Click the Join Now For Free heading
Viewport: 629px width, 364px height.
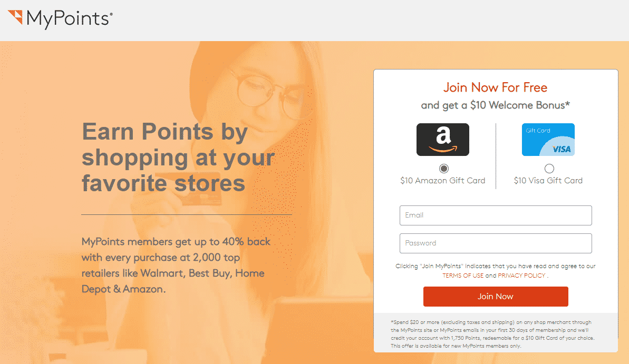pyautogui.click(x=496, y=87)
